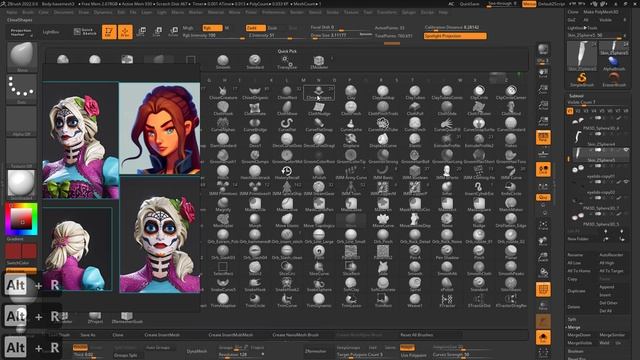Select the ChiselCreature brush

(223, 93)
